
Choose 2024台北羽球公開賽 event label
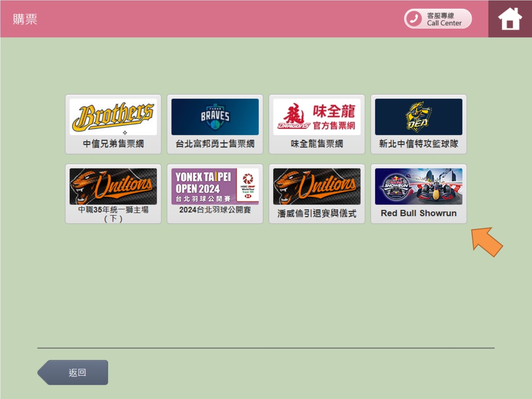tap(215, 210)
